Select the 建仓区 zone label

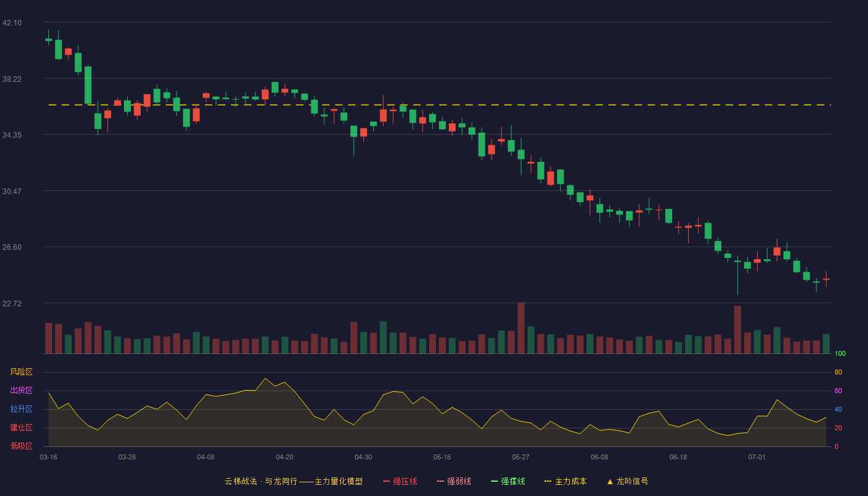21,428
